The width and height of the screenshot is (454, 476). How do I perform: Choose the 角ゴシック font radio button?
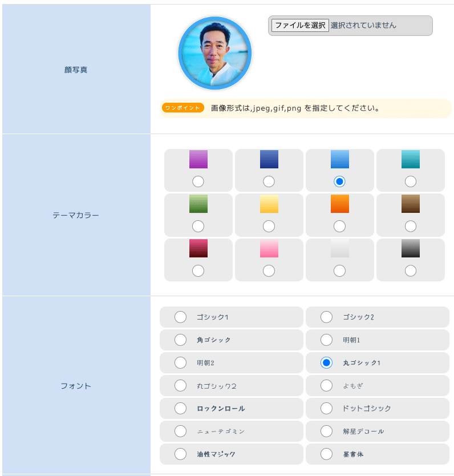pos(180,340)
